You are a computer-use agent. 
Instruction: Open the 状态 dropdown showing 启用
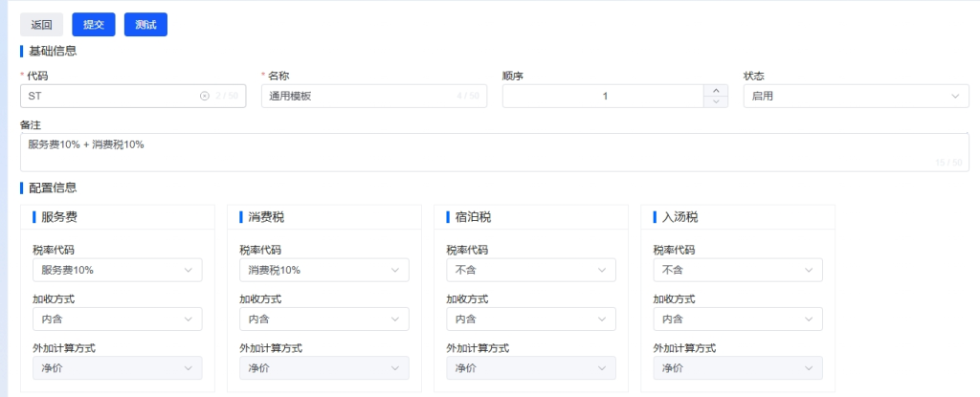pos(856,96)
